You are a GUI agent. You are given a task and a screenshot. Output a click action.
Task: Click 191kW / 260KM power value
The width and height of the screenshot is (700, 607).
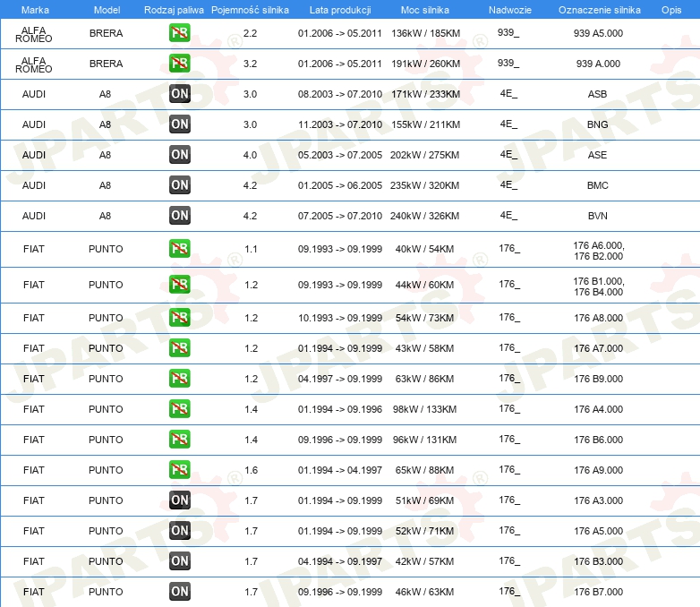coord(425,64)
